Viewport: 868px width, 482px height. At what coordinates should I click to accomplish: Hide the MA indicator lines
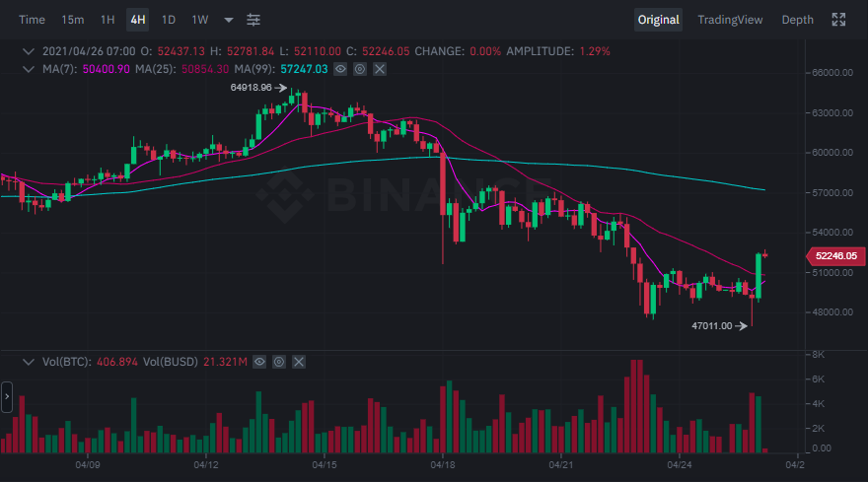(340, 69)
